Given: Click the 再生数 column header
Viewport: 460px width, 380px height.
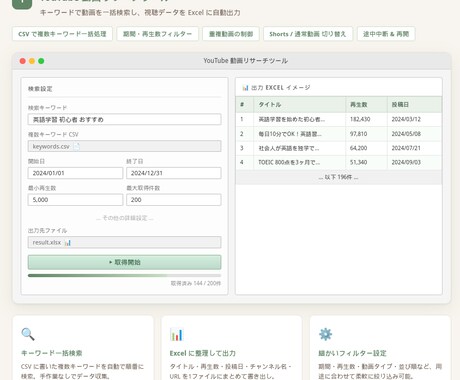Looking at the screenshot, I should coord(366,105).
